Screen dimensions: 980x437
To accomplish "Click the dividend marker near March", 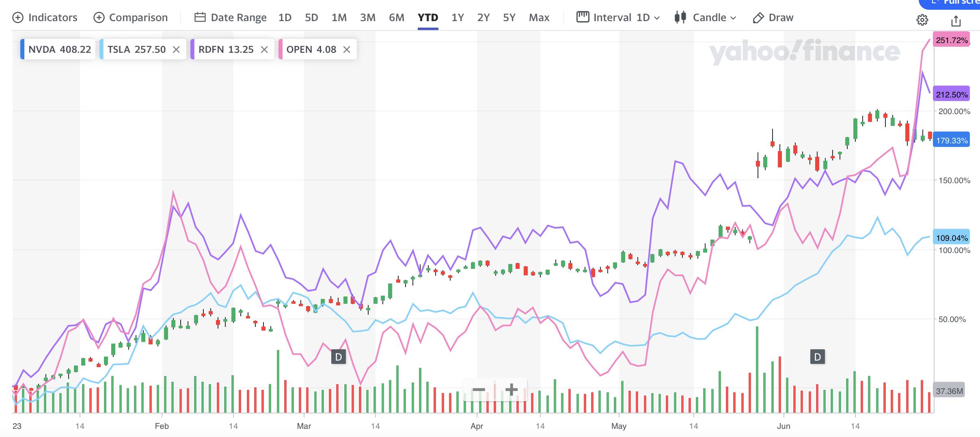I will click(339, 357).
